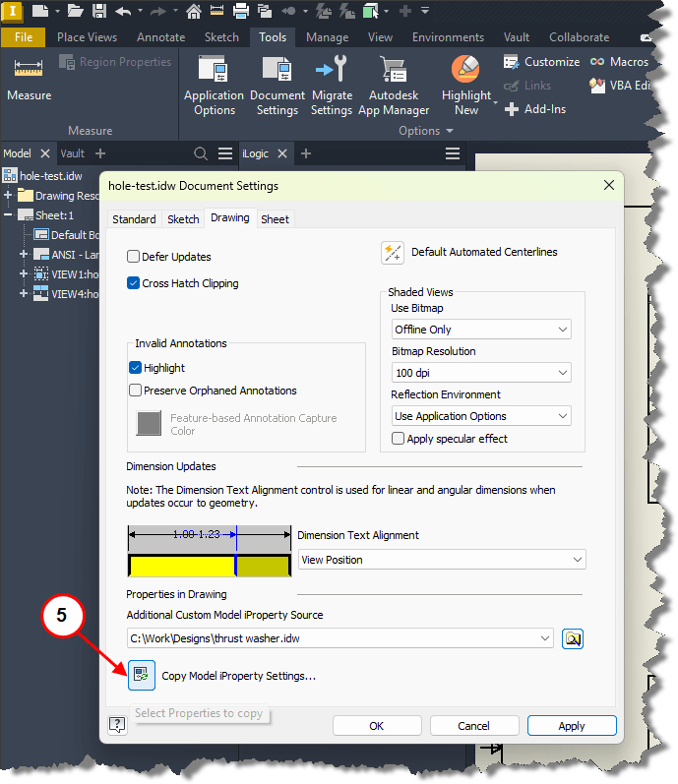The width and height of the screenshot is (678, 784).
Task: Click the Save floppy disk icon
Action: 99,11
